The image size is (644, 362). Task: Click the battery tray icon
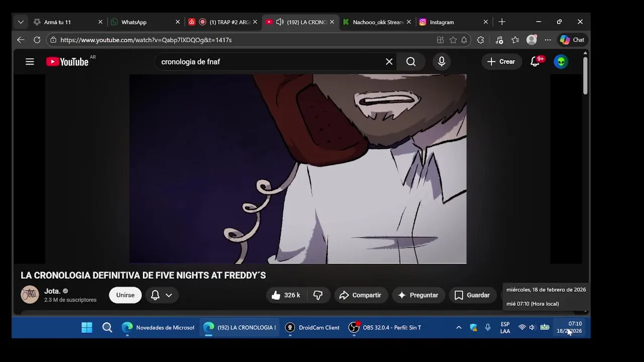click(x=544, y=328)
